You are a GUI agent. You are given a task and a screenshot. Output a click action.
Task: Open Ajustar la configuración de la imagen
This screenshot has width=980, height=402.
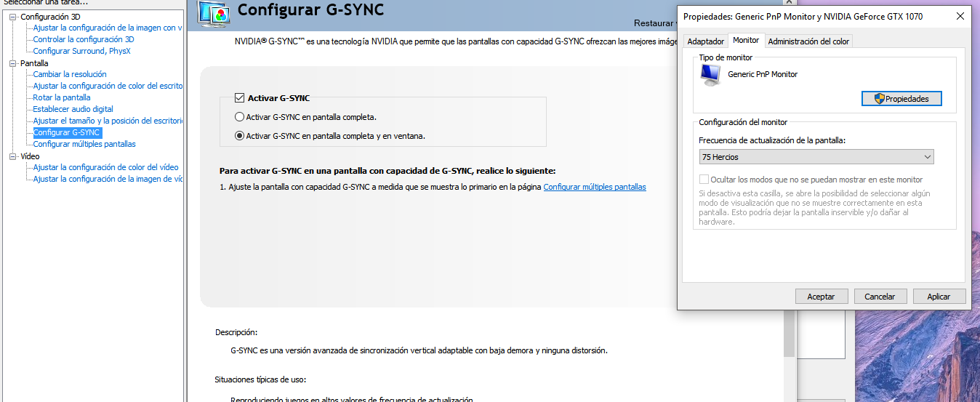[108, 28]
